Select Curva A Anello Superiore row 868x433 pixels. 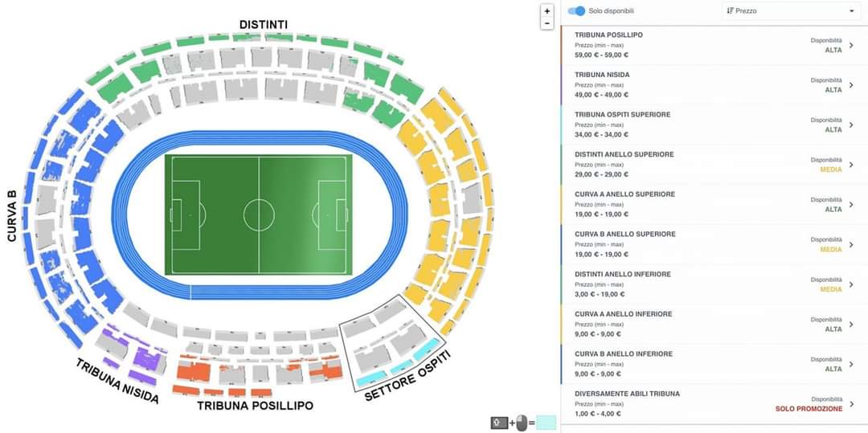pyautogui.click(x=714, y=205)
